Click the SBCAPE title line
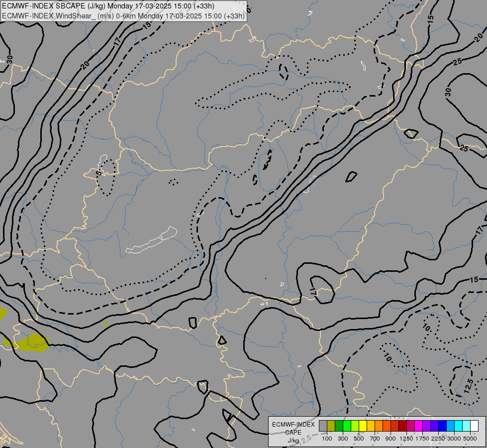487x448 pixels. tap(108, 6)
